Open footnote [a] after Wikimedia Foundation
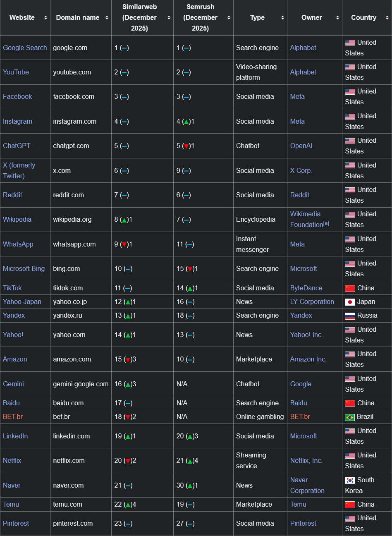 click(326, 223)
